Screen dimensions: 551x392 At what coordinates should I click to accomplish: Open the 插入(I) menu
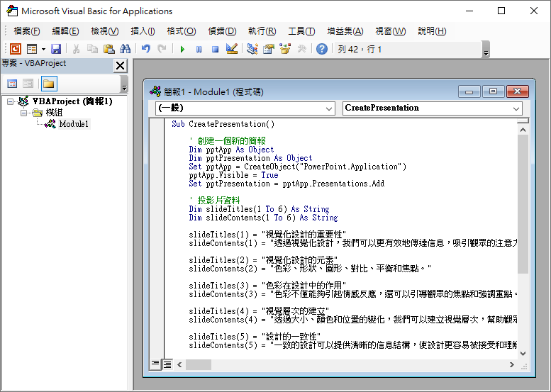pyautogui.click(x=143, y=31)
